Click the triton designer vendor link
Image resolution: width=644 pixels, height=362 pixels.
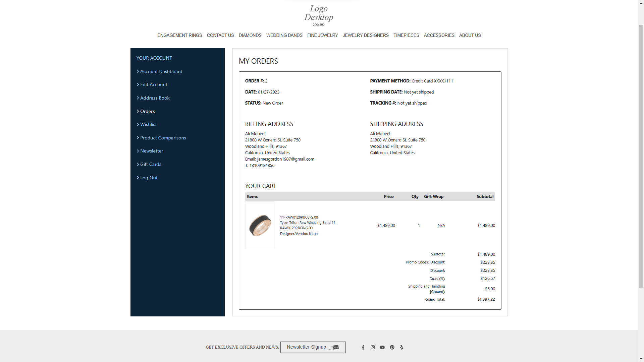pyautogui.click(x=313, y=234)
